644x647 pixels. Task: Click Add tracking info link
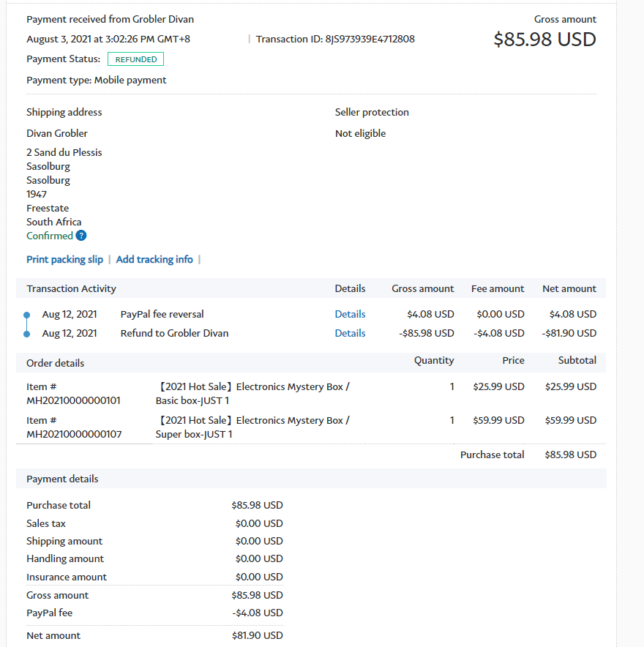154,259
